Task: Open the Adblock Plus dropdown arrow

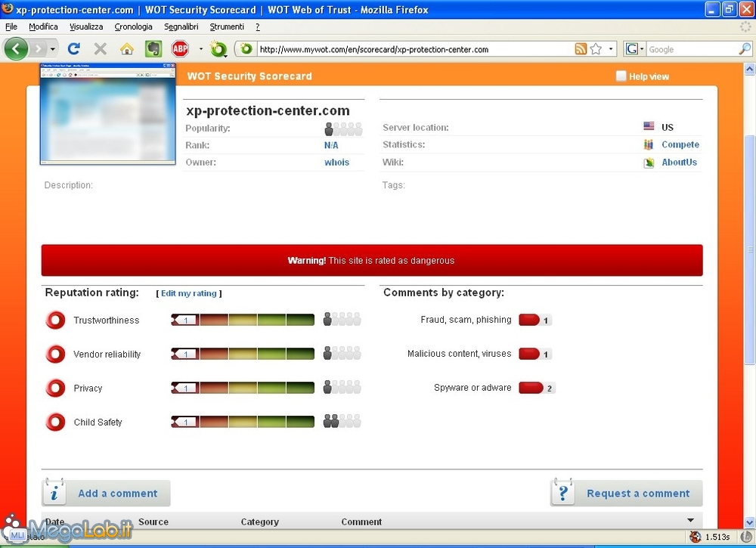Action: click(200, 49)
